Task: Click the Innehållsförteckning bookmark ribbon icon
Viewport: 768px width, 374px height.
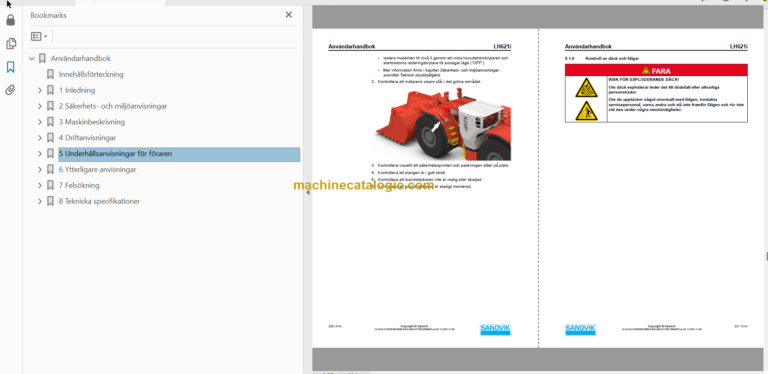Action: click(x=50, y=74)
